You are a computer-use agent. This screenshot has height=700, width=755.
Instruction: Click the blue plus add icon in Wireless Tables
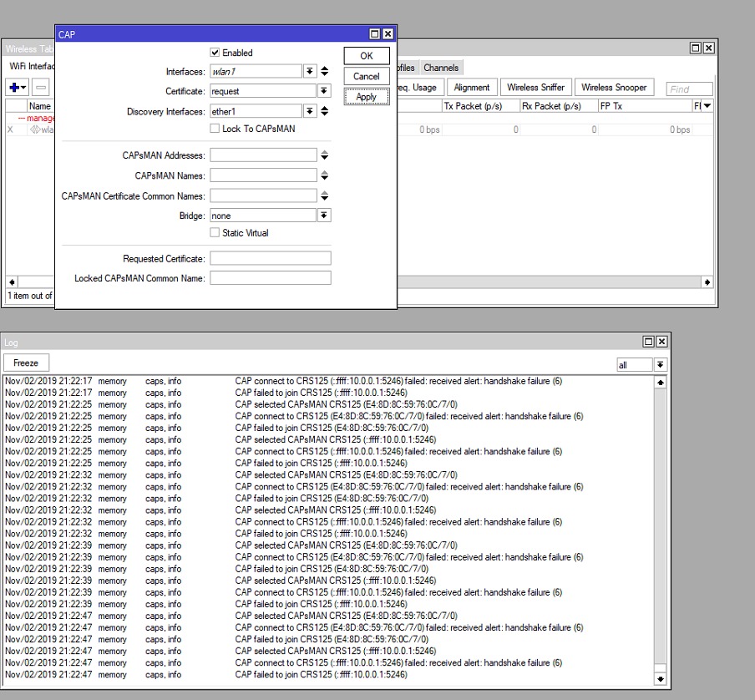click(17, 88)
